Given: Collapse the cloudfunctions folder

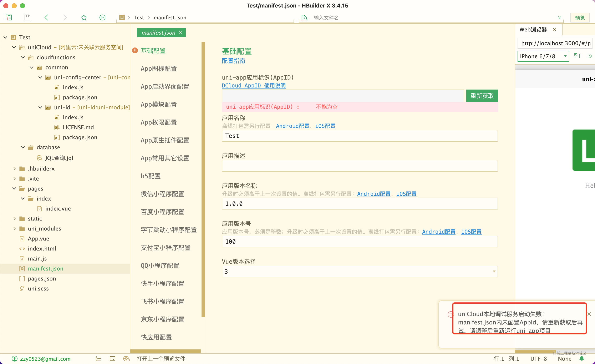Looking at the screenshot, I should [23, 57].
